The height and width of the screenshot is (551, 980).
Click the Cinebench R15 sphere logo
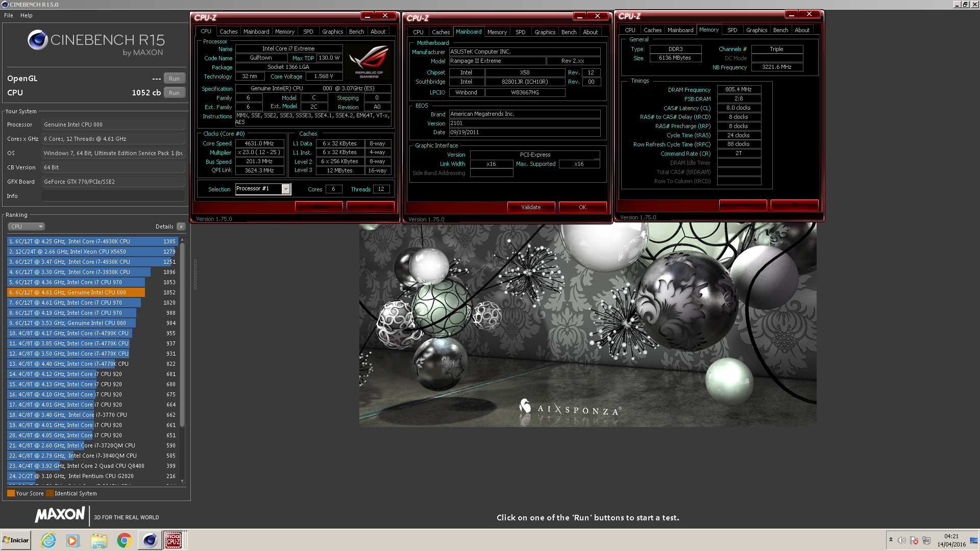click(37, 40)
